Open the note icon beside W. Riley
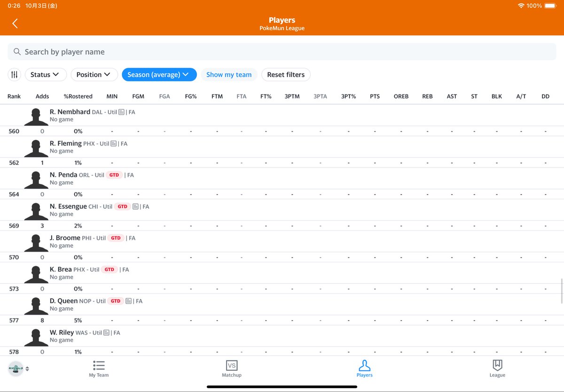Screen dimensions: 564x392 point(106,333)
